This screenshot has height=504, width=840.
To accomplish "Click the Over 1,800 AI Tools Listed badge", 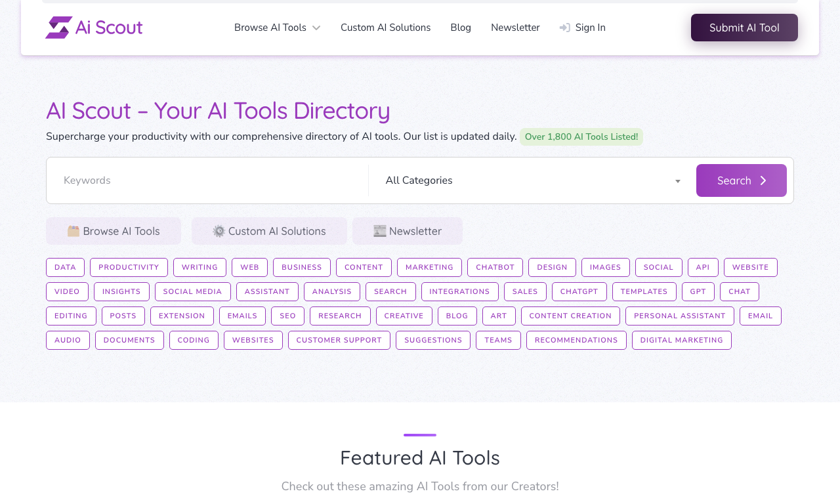I will 581,136.
